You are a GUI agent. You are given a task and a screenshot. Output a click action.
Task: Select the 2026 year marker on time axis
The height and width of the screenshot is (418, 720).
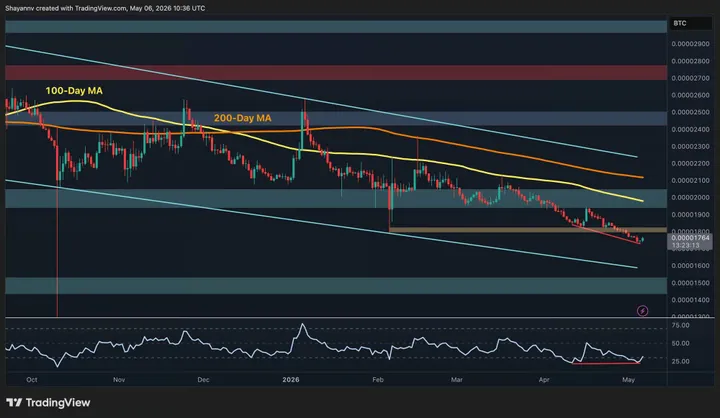291,379
